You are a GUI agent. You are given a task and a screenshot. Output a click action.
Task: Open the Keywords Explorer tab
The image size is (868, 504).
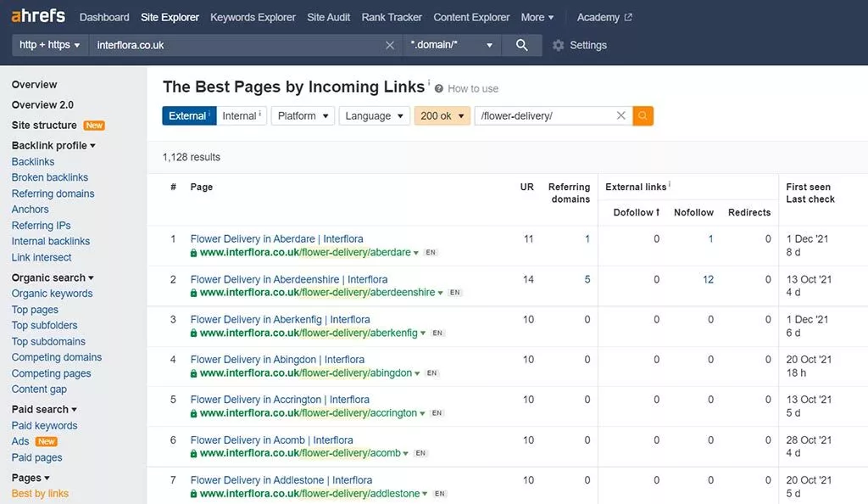[x=253, y=17]
